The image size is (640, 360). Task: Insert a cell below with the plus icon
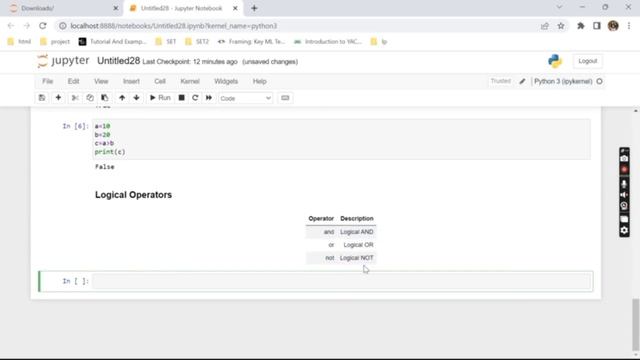coord(58,98)
